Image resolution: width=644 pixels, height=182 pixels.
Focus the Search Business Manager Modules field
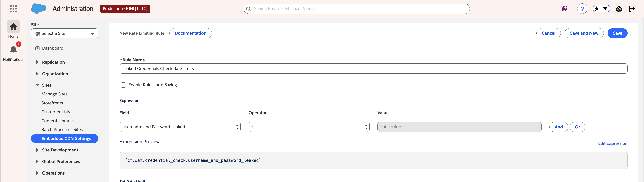tap(357, 9)
